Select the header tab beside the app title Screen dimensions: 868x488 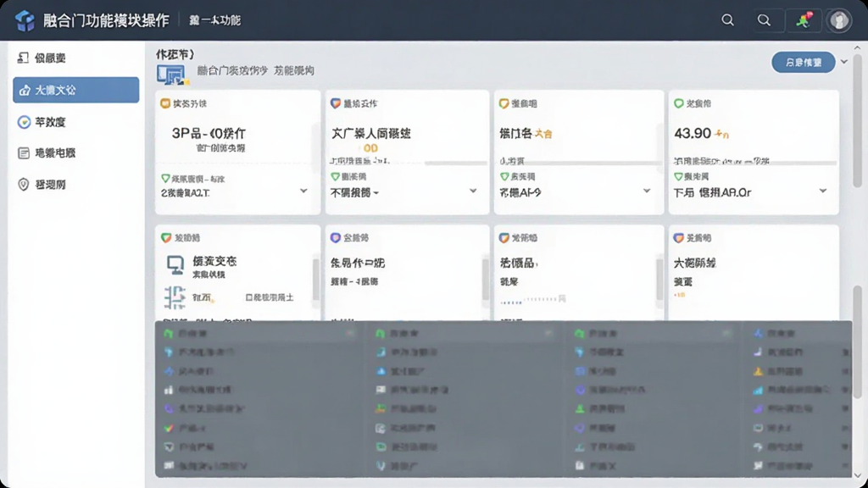tap(214, 20)
